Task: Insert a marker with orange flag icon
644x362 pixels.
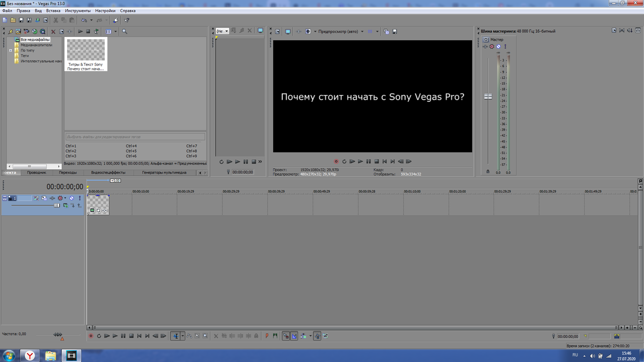Action: click(x=267, y=336)
